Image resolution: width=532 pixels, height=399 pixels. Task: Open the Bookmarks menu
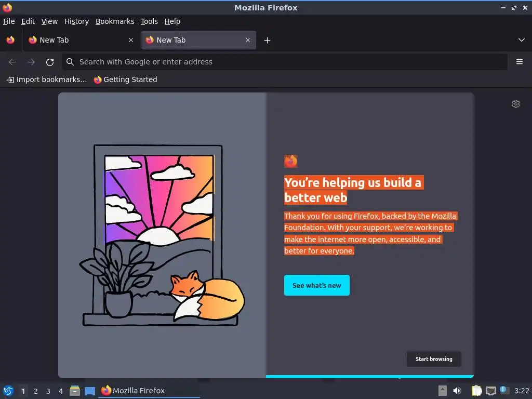[115, 21]
